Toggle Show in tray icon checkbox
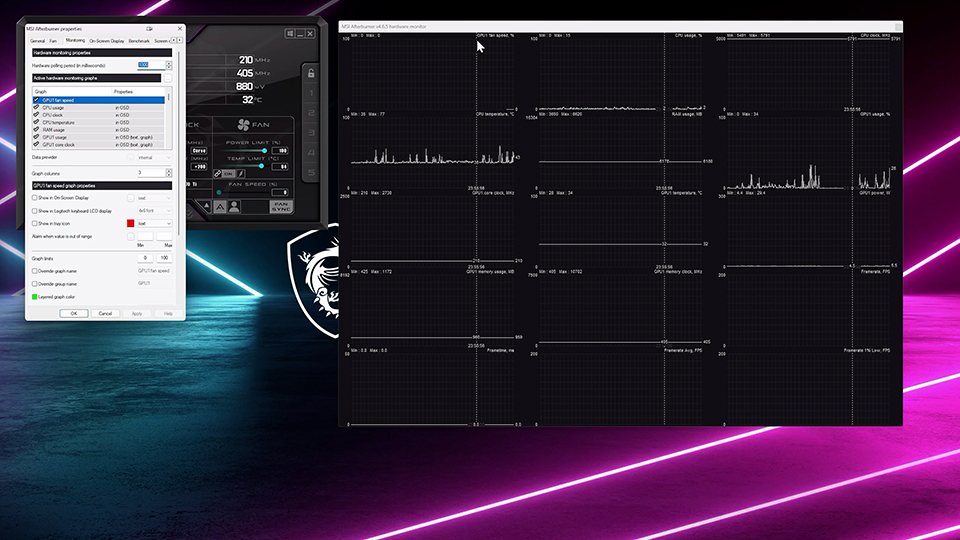The image size is (960, 540). click(x=35, y=223)
